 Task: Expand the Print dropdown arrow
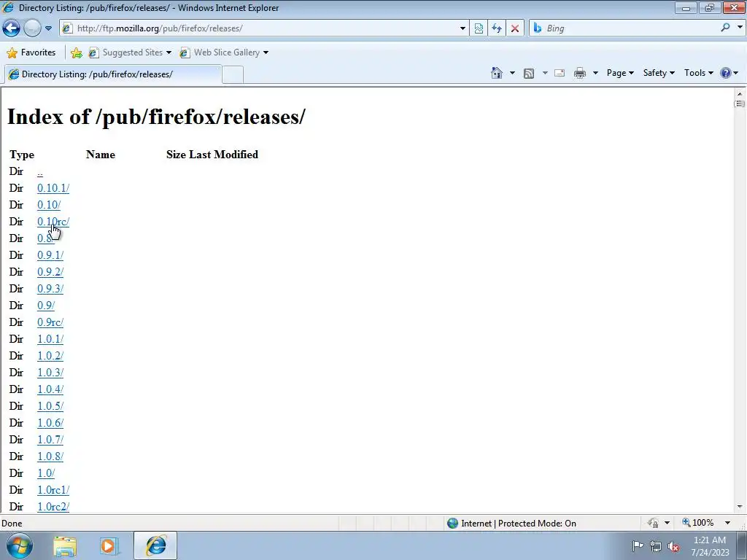pos(595,73)
